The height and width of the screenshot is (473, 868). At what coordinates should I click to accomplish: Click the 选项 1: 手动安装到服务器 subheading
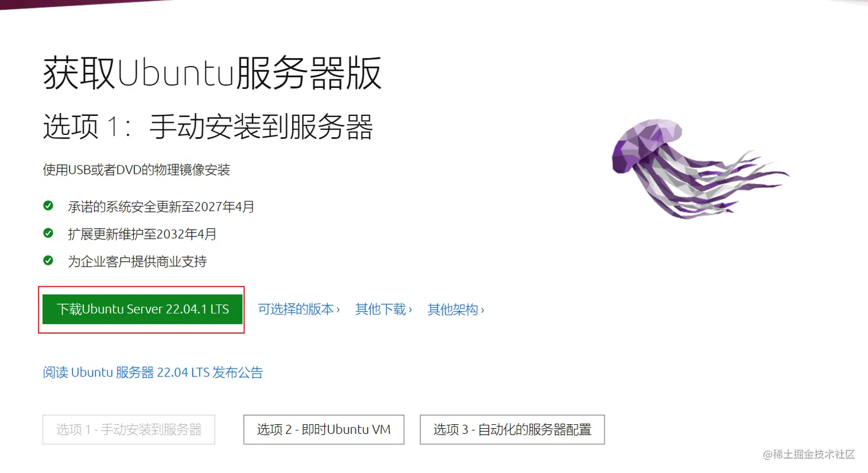pyautogui.click(x=208, y=126)
